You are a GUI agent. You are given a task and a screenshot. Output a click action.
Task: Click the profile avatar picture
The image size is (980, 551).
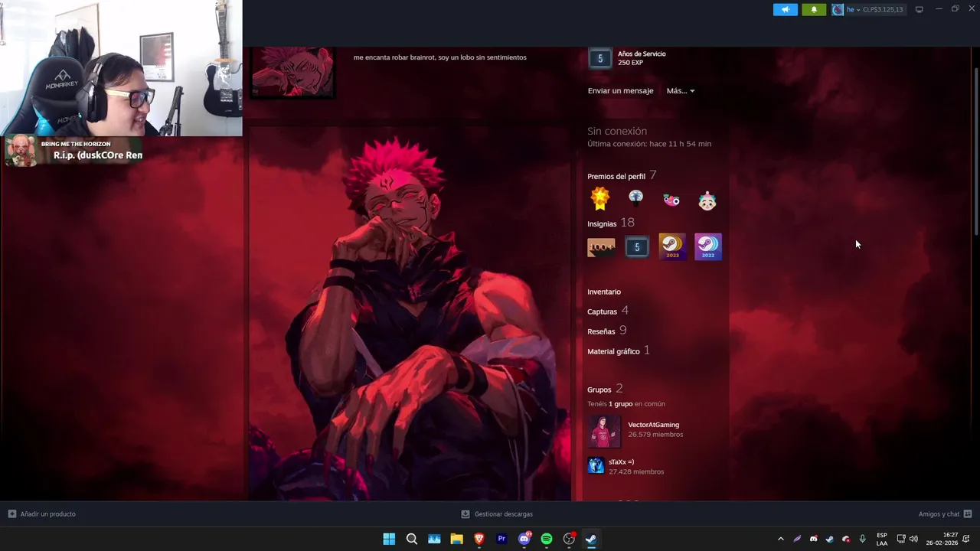pyautogui.click(x=292, y=72)
